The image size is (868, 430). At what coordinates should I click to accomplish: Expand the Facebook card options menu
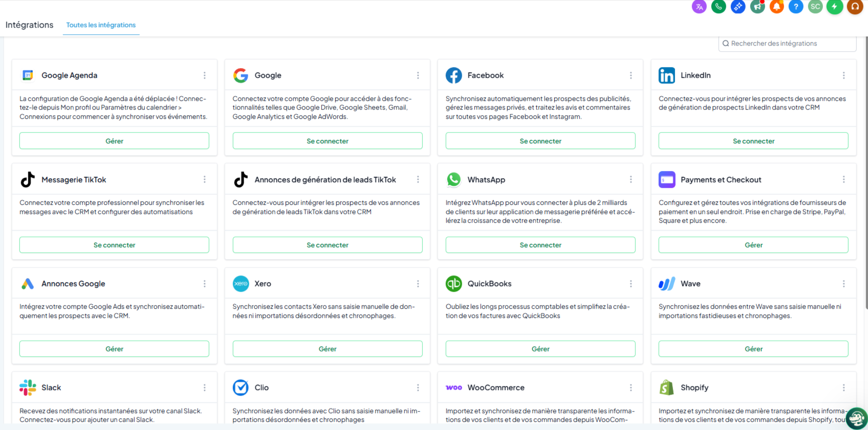click(x=631, y=75)
